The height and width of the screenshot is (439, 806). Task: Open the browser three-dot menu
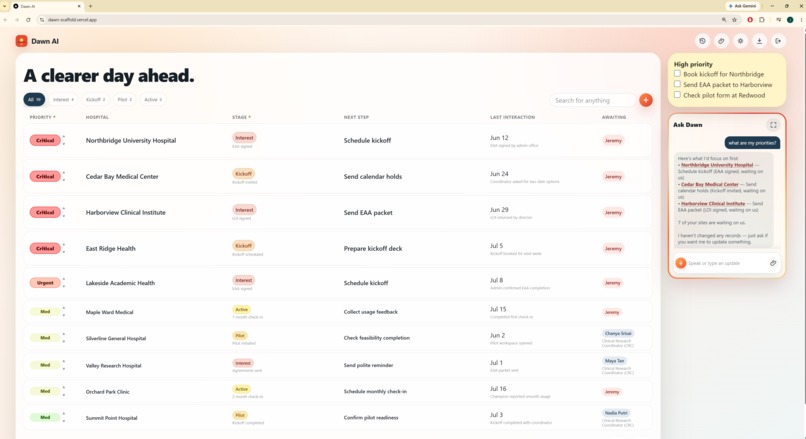coord(801,20)
